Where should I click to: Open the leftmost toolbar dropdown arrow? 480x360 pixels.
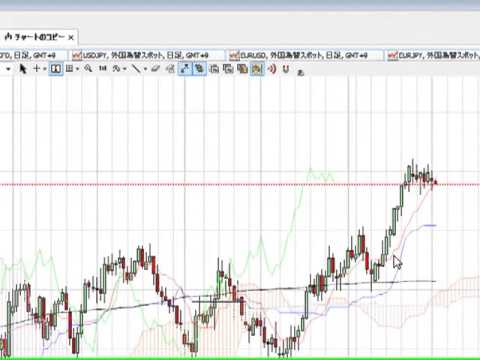(8, 69)
